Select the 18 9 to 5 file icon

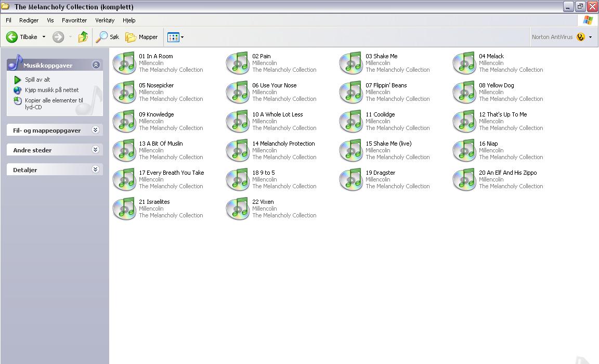(238, 179)
